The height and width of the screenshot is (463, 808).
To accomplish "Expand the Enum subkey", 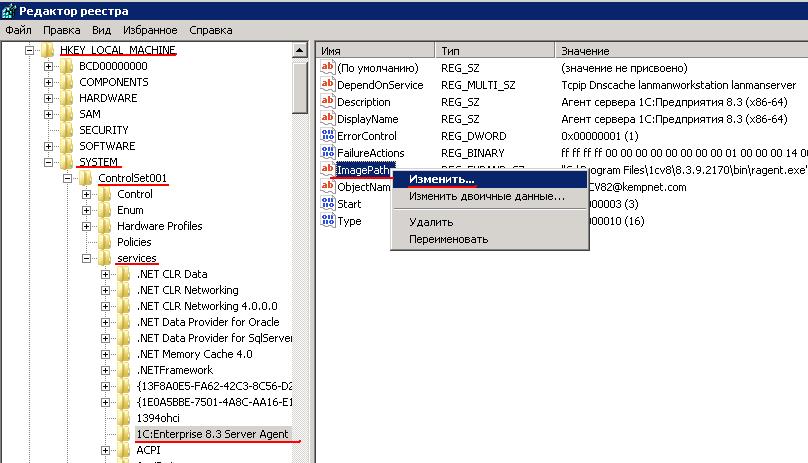I will pyautogui.click(x=87, y=210).
